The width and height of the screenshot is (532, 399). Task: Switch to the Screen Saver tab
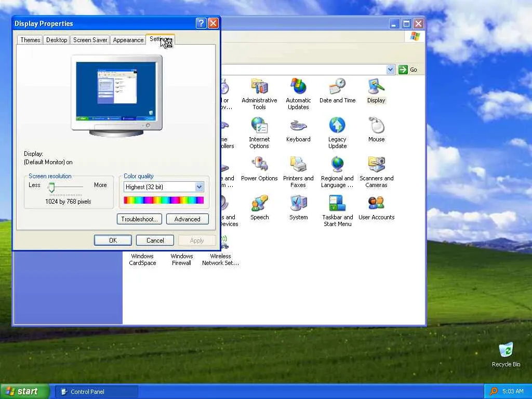(90, 39)
